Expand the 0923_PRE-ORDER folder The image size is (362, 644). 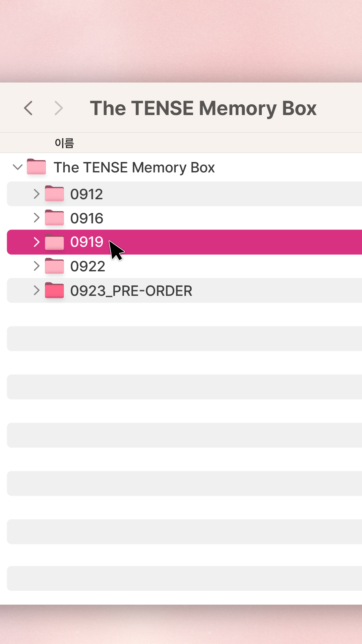coord(37,290)
